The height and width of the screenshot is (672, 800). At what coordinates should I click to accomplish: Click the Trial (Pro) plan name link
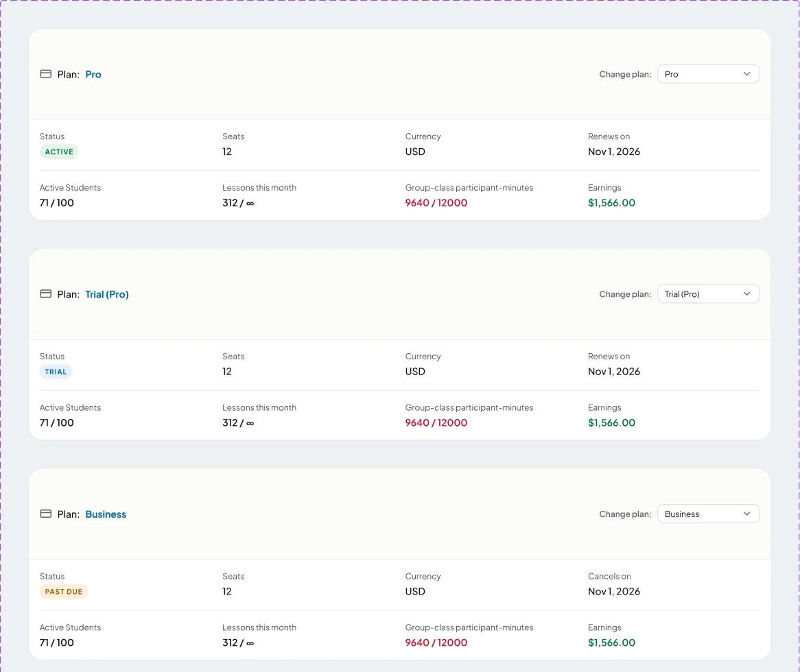(x=107, y=294)
